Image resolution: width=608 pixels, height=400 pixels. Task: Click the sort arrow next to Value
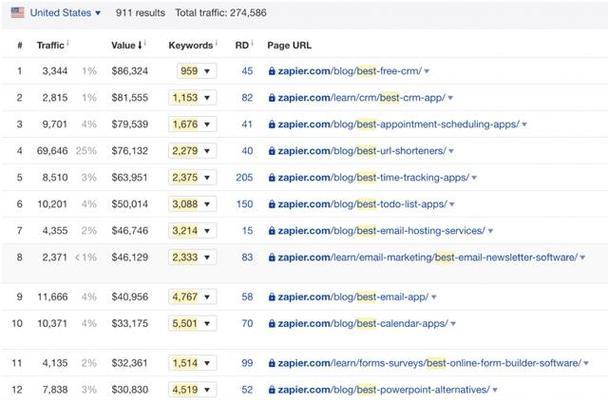(x=140, y=45)
